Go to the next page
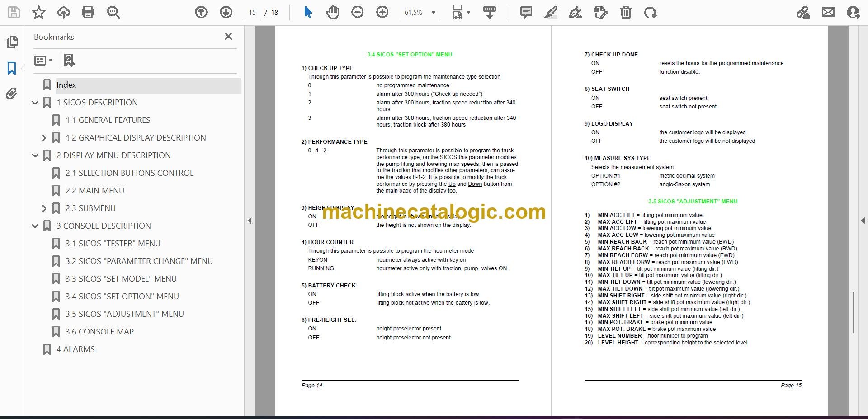The width and height of the screenshot is (868, 419). pyautogui.click(x=226, y=12)
